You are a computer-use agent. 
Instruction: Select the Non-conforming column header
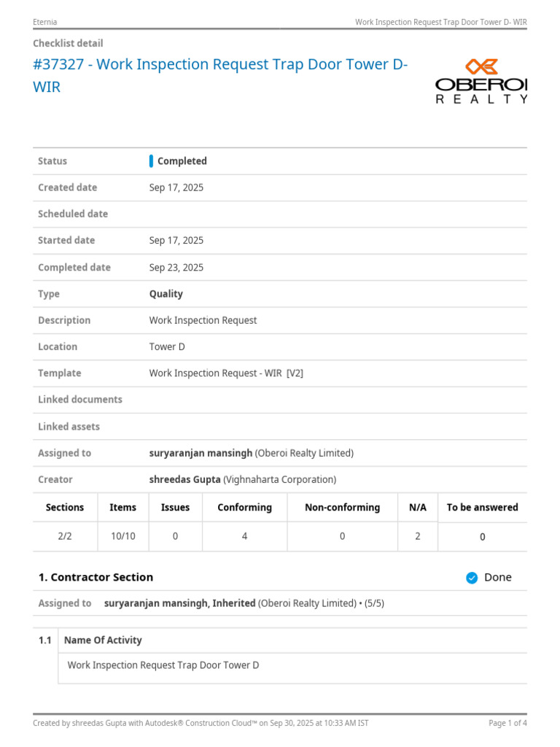pyautogui.click(x=343, y=508)
